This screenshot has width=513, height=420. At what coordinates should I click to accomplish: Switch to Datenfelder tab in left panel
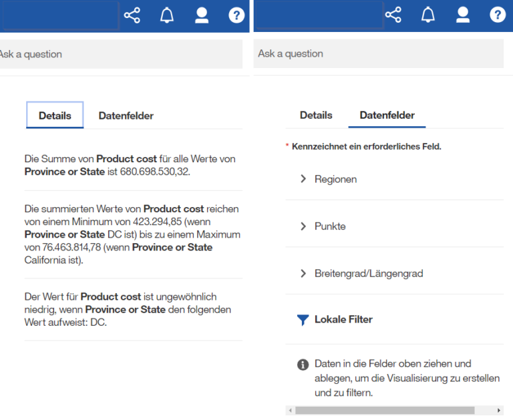click(x=126, y=116)
